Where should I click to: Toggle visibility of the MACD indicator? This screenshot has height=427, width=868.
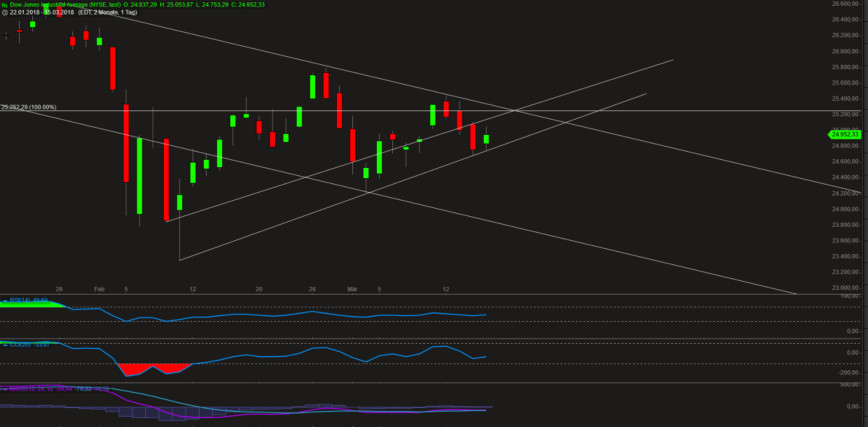point(5,389)
